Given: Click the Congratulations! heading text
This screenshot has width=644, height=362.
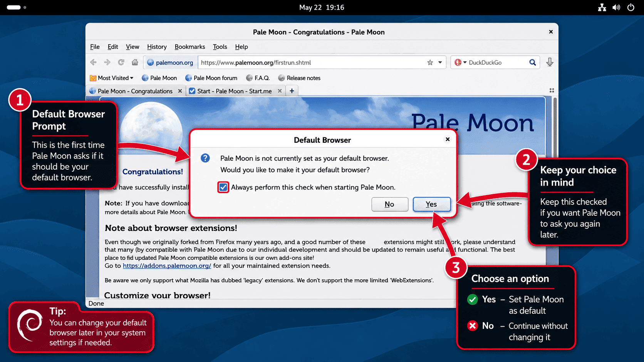Looking at the screenshot, I should click(153, 172).
